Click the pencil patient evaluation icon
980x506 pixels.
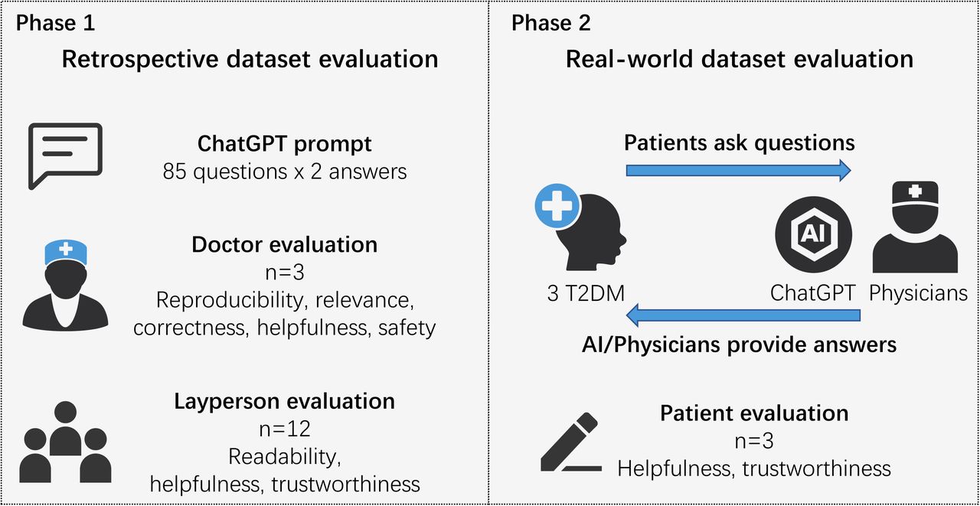pos(569,442)
